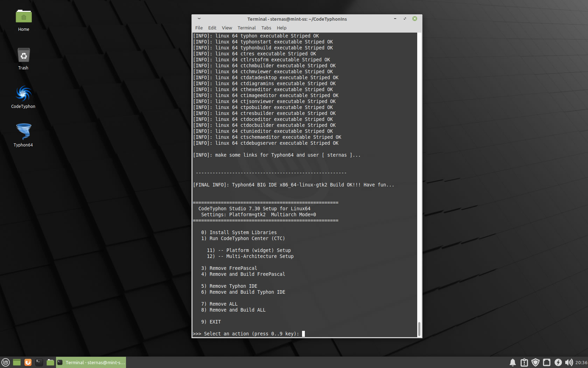588x368 pixels.
Task: Click the terminal title bar text
Action: pos(297,19)
